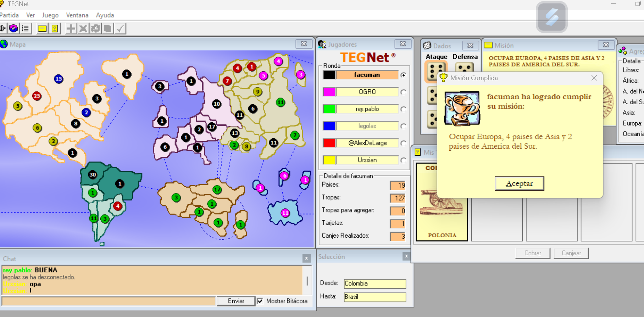Click the Defensa die
The width and height of the screenshot is (644, 317).
[464, 67]
